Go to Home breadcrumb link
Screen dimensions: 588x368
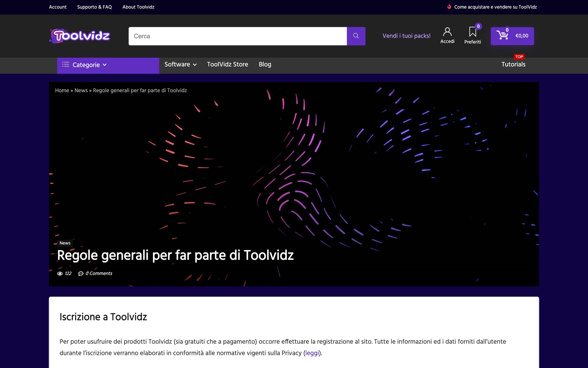62,90
